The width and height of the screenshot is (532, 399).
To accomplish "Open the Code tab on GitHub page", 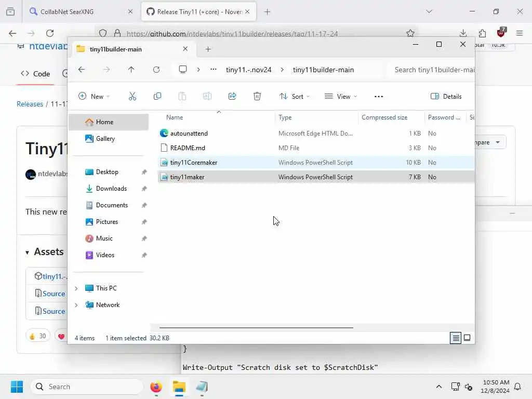I will coord(35,74).
